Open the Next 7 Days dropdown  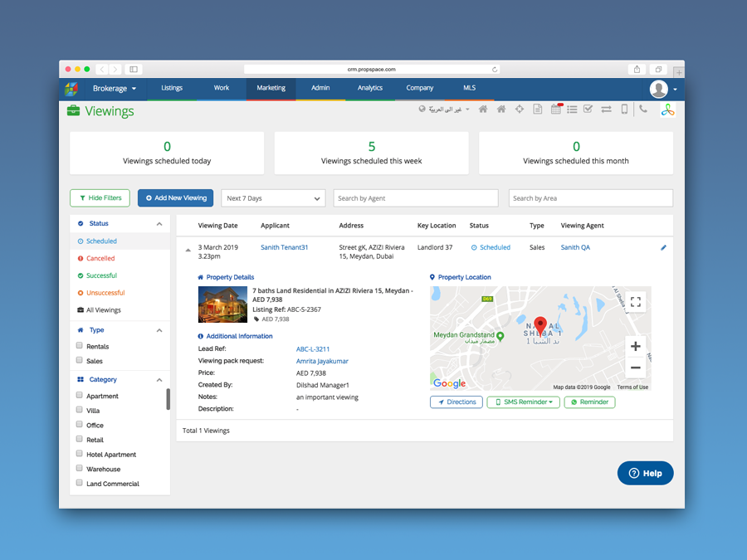pos(273,198)
